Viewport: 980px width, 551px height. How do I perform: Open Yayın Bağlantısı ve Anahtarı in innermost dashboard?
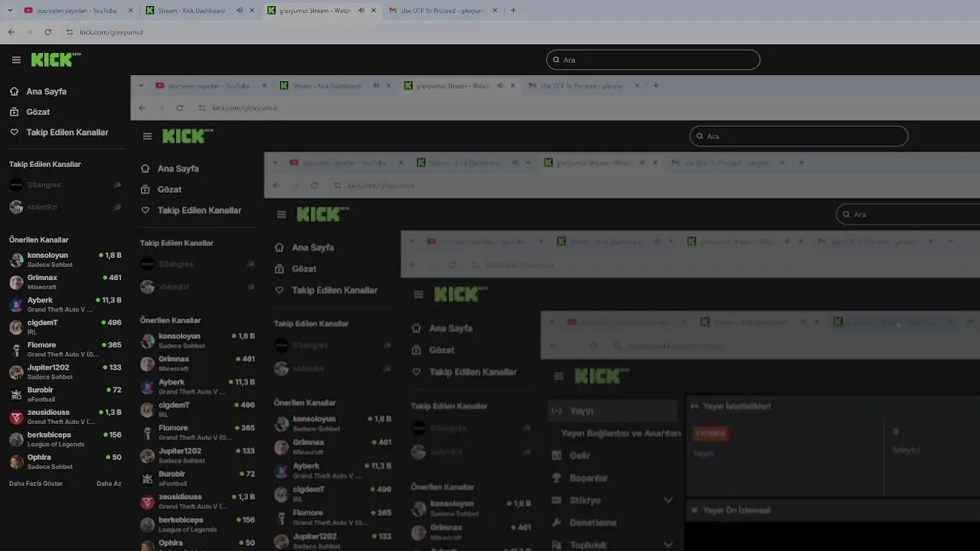click(620, 433)
